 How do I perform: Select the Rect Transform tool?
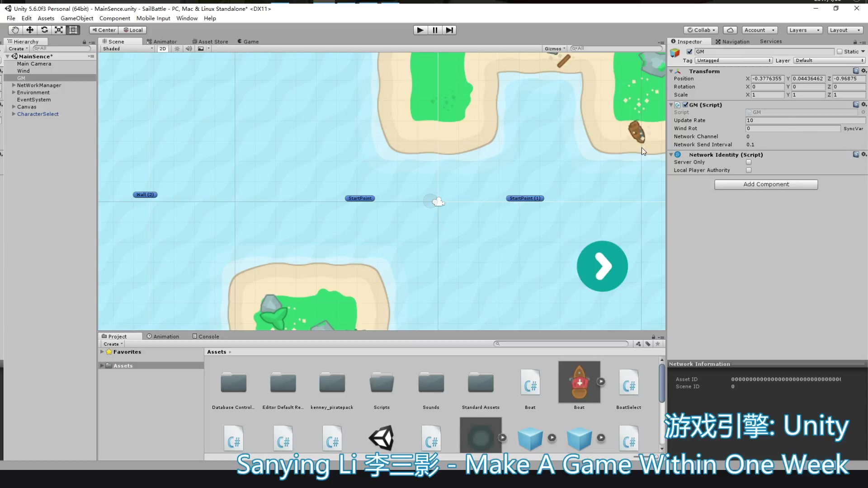tap(73, 30)
